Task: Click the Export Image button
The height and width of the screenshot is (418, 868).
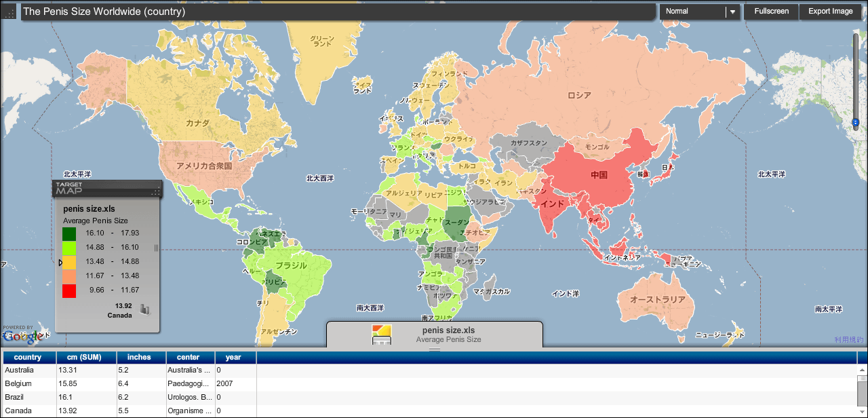Action: tap(830, 12)
